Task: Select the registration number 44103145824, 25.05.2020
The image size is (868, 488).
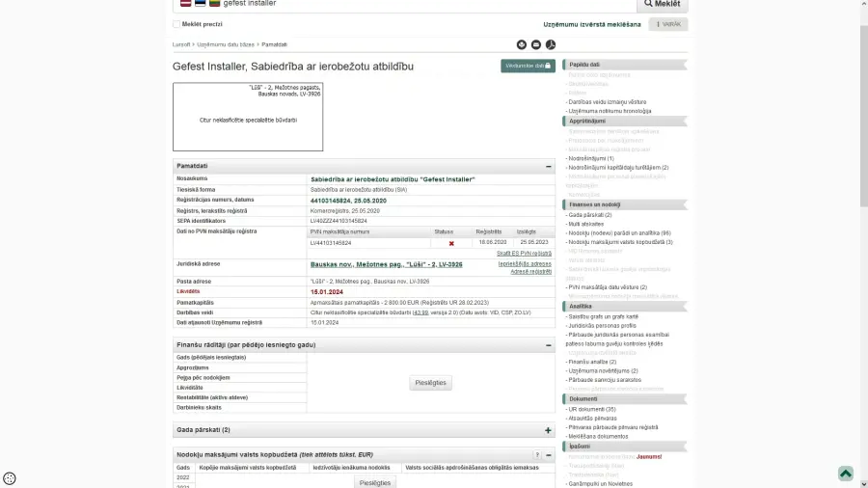Action: (348, 201)
